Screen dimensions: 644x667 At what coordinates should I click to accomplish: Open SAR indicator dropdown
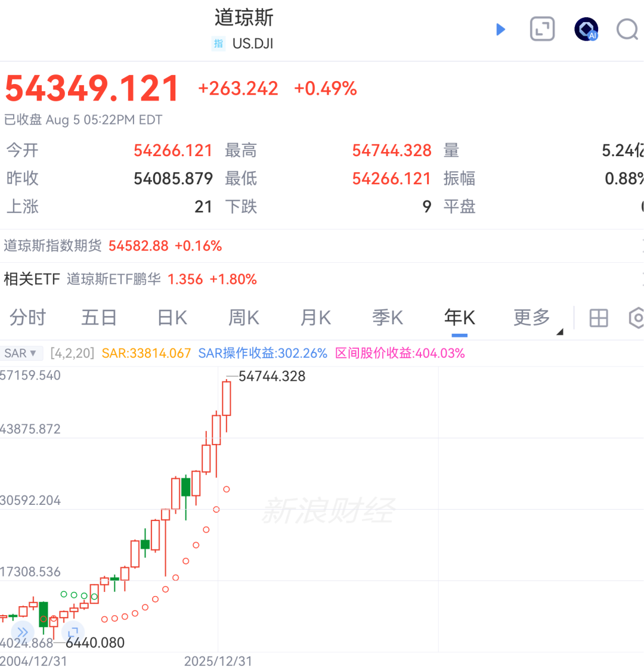pos(20,353)
